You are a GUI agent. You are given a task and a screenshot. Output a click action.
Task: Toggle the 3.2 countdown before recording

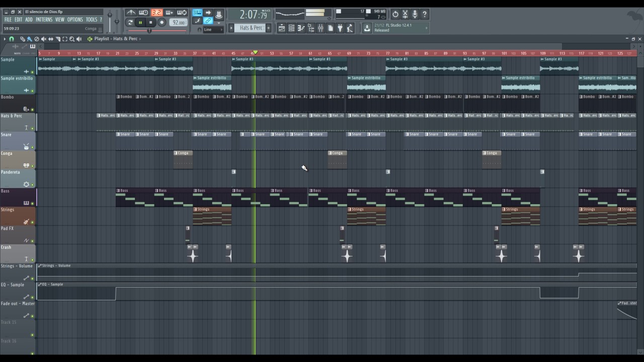pyautogui.click(x=157, y=13)
